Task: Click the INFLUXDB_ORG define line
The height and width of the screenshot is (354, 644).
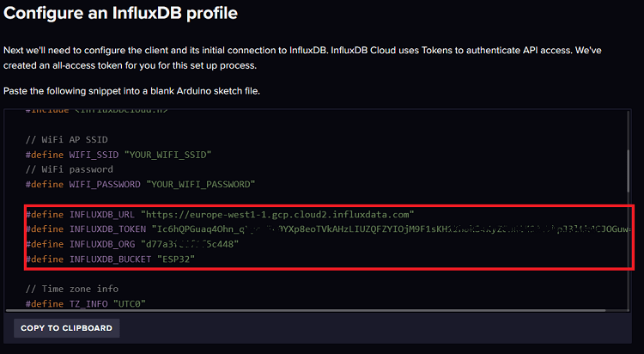Action: pos(132,244)
